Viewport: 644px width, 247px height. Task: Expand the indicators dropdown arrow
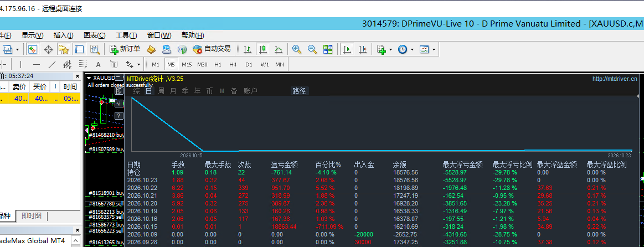point(390,50)
